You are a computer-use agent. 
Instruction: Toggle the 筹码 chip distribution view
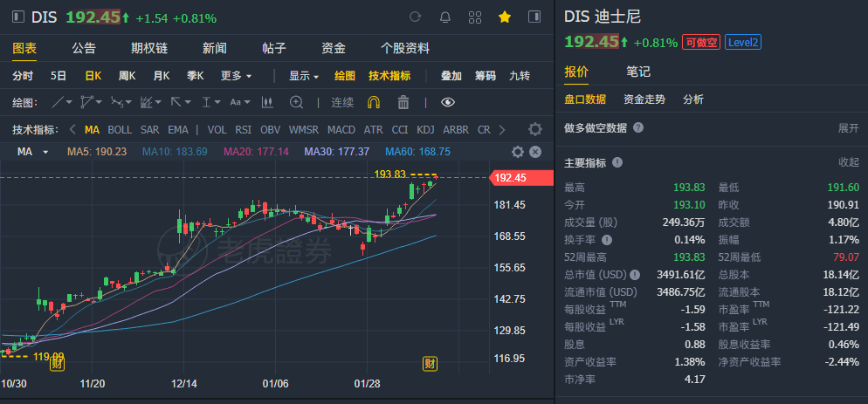(486, 76)
